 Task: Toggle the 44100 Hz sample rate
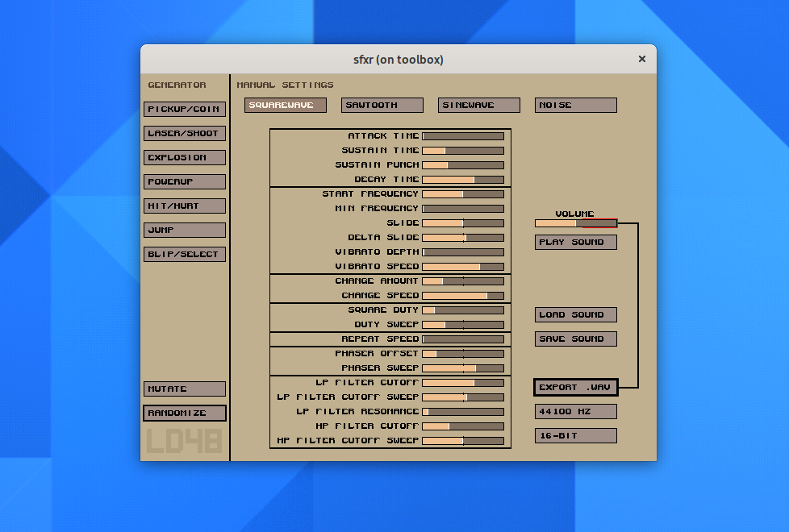click(576, 412)
